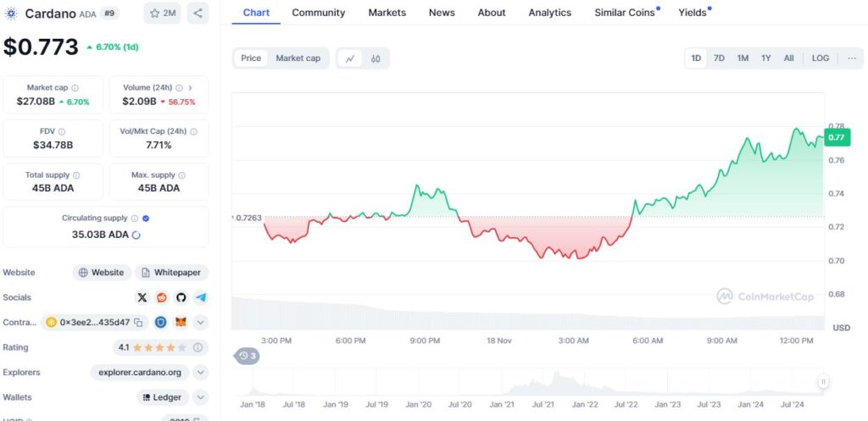Open Cardano's X (Twitter) social link
Screen dimensions: 868x421
(142, 297)
